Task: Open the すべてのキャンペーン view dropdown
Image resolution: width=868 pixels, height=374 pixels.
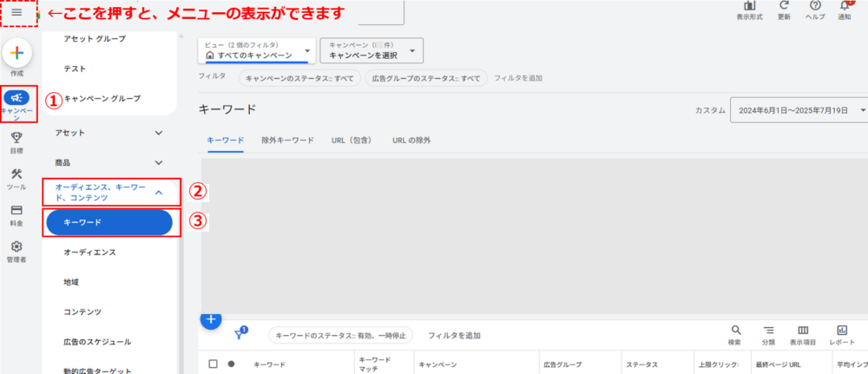Action: pyautogui.click(x=256, y=50)
